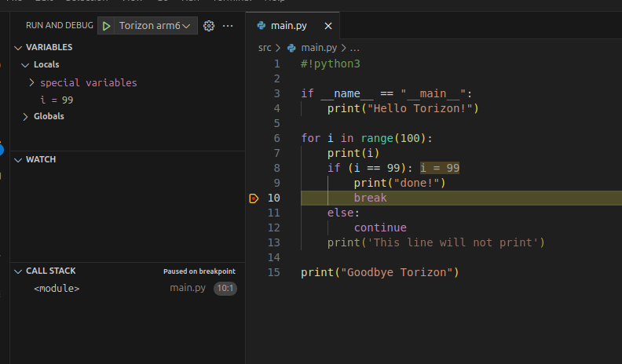Click main.py in the breadcrumb path
The height and width of the screenshot is (364, 622).
(319, 48)
